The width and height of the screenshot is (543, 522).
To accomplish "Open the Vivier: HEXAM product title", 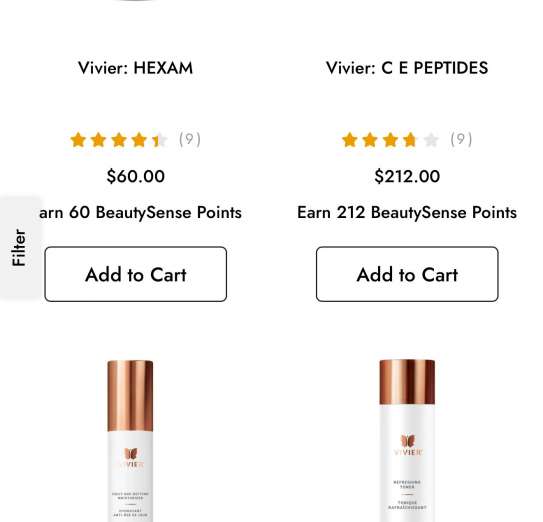I will click(x=135, y=68).
